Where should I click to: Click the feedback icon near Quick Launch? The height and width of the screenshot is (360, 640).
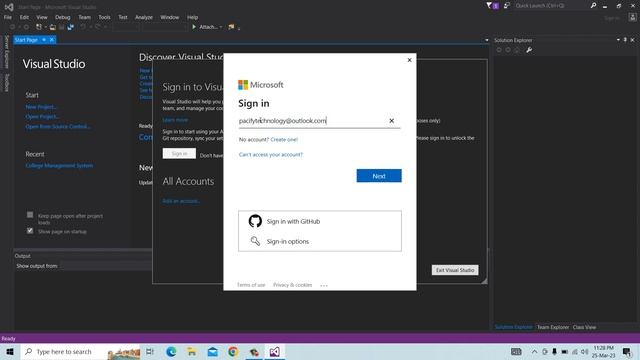(507, 6)
